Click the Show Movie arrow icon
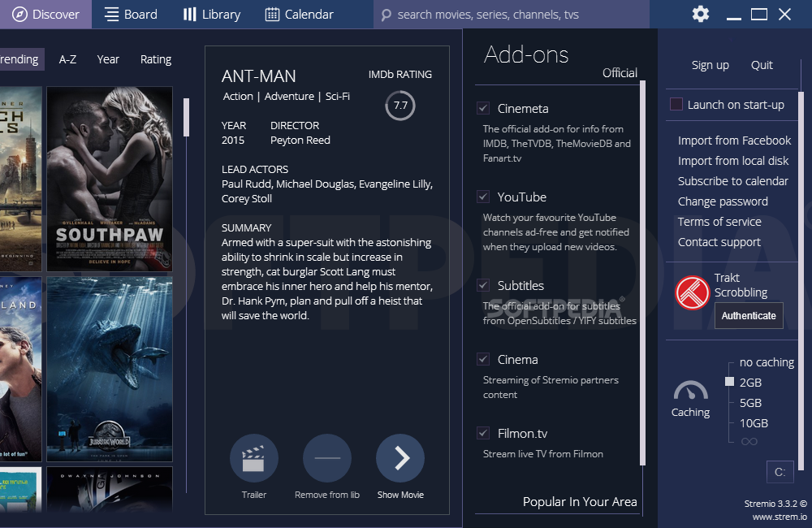812x528 pixels. click(x=400, y=458)
